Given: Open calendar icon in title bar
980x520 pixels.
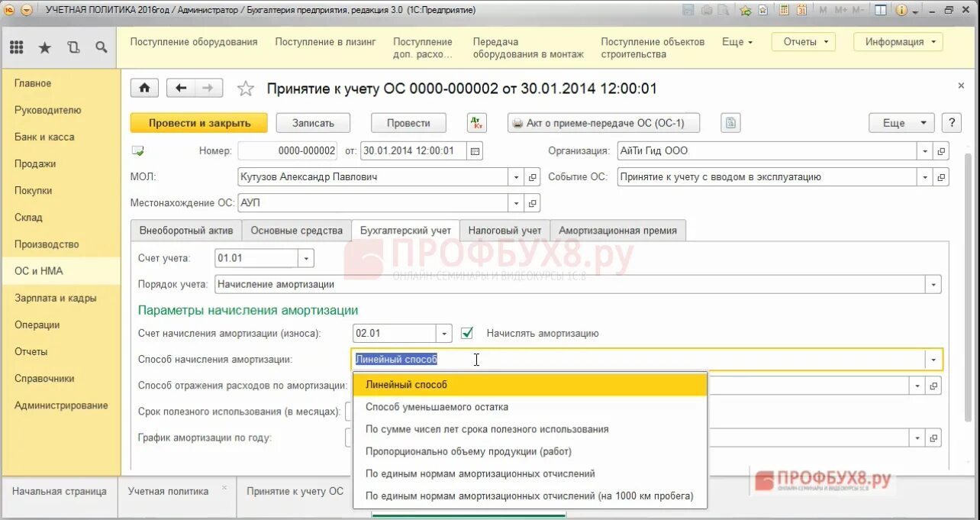Looking at the screenshot, I should point(801,11).
